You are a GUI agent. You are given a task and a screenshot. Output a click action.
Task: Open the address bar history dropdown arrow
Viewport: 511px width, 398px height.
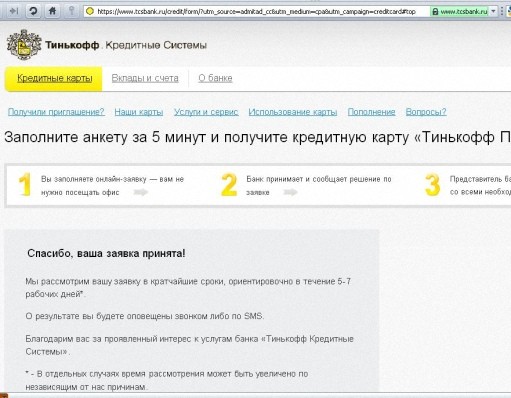[493, 12]
